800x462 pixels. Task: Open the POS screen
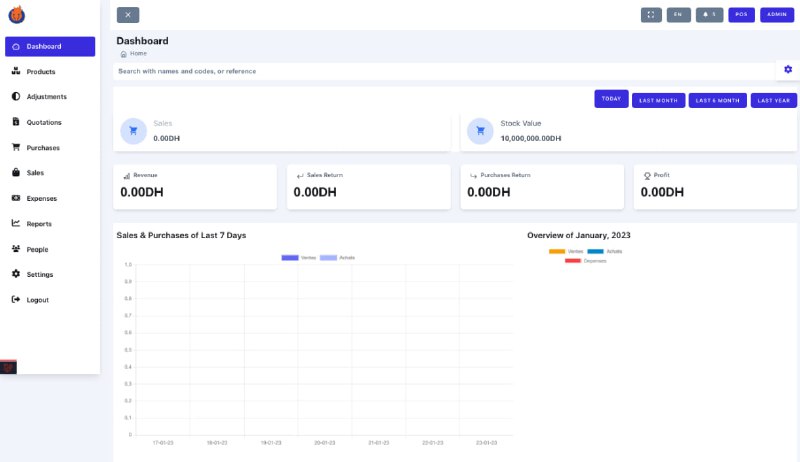point(741,15)
